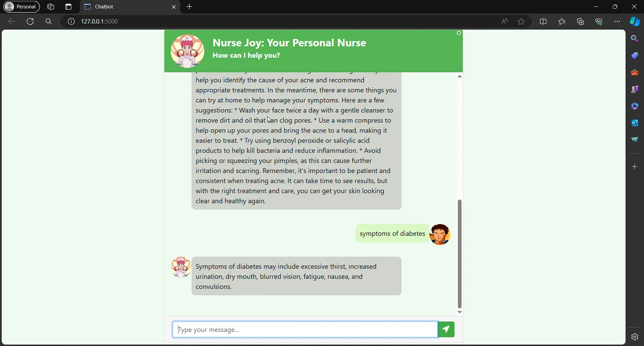Screen dimensions: 644x346
Task: Click the send message arrow button
Action: pos(447,330)
